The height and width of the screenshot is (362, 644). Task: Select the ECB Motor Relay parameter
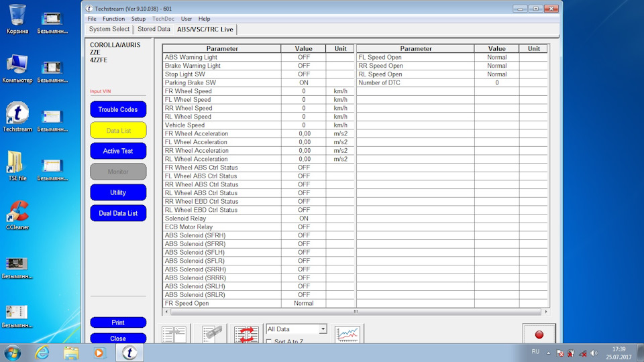coord(189,227)
